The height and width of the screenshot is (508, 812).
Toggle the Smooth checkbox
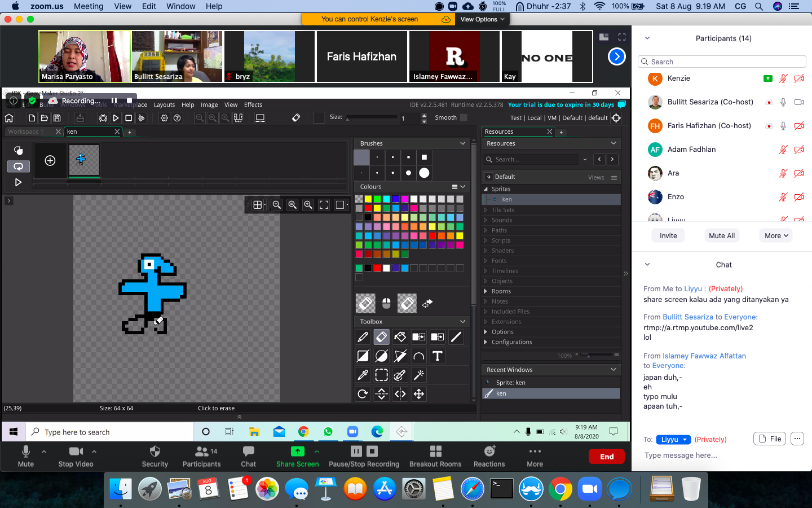click(464, 117)
